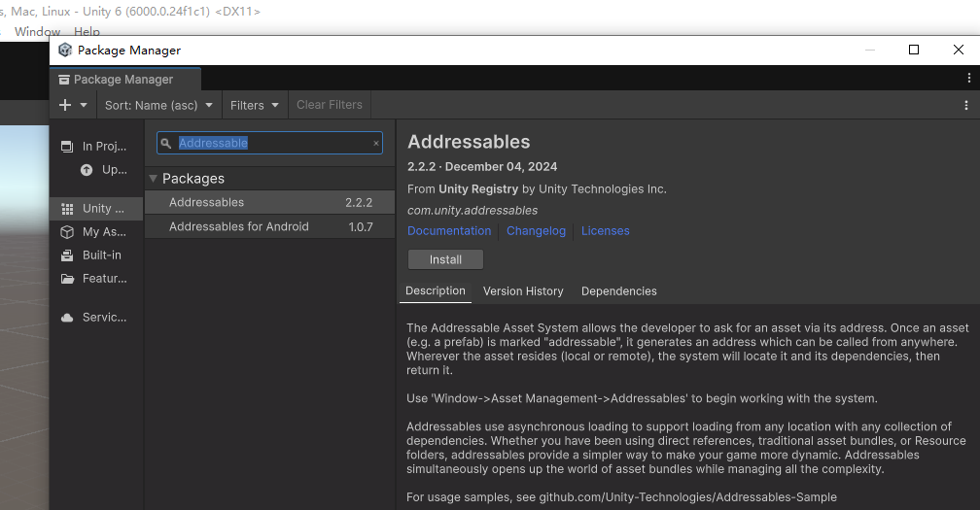Select the Featur... sidebar entry
This screenshot has height=510, width=980.
point(97,279)
